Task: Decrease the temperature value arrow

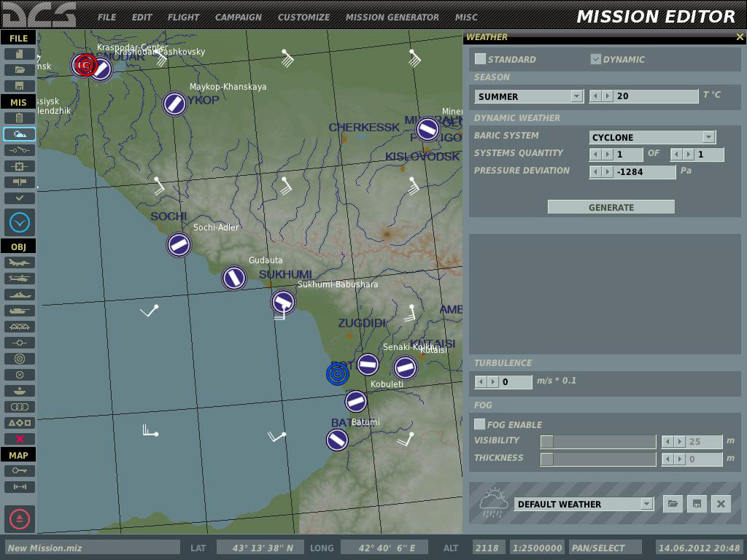Action: 595,96
